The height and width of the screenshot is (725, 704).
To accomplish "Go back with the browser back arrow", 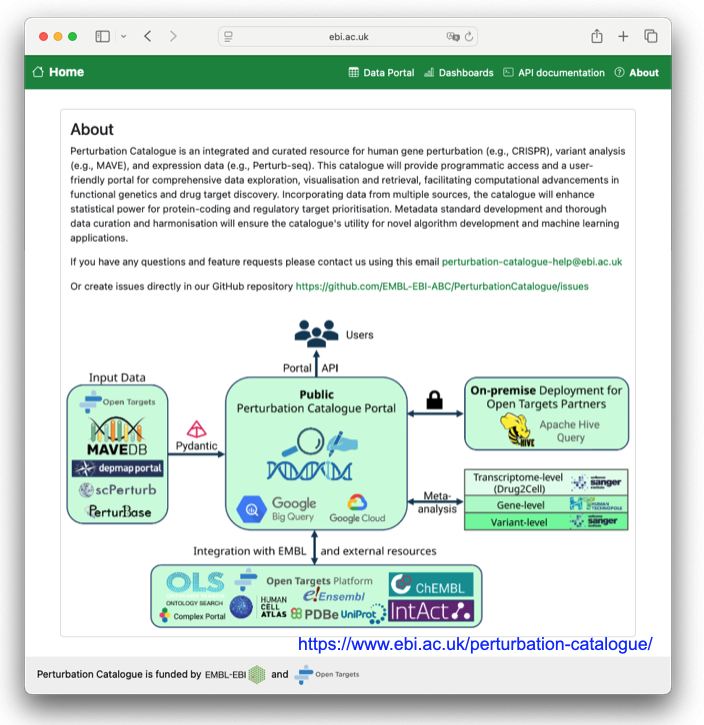I will pyautogui.click(x=148, y=37).
